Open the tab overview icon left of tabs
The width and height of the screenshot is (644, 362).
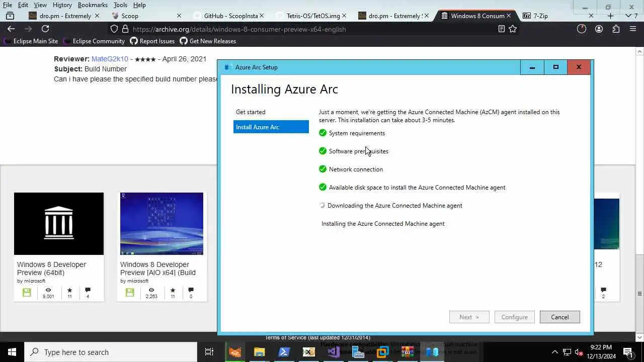pos(10,16)
